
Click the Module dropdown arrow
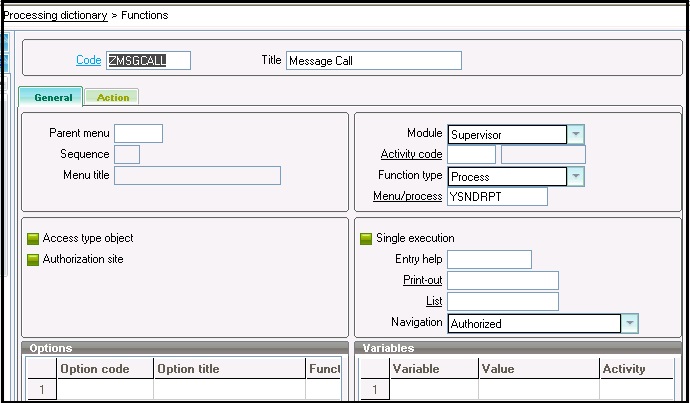point(576,135)
